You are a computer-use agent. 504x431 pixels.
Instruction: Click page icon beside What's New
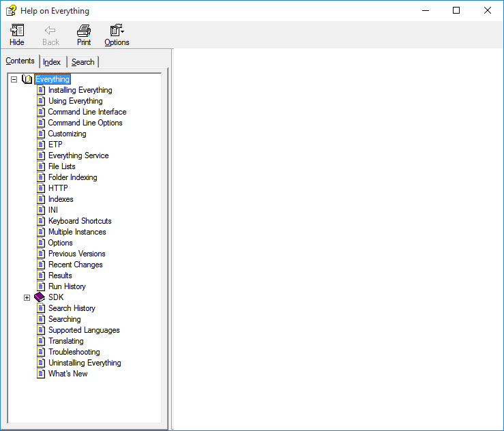[x=41, y=374]
